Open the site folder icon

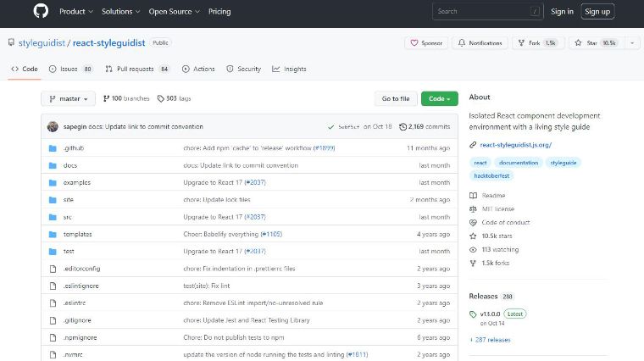(x=53, y=200)
